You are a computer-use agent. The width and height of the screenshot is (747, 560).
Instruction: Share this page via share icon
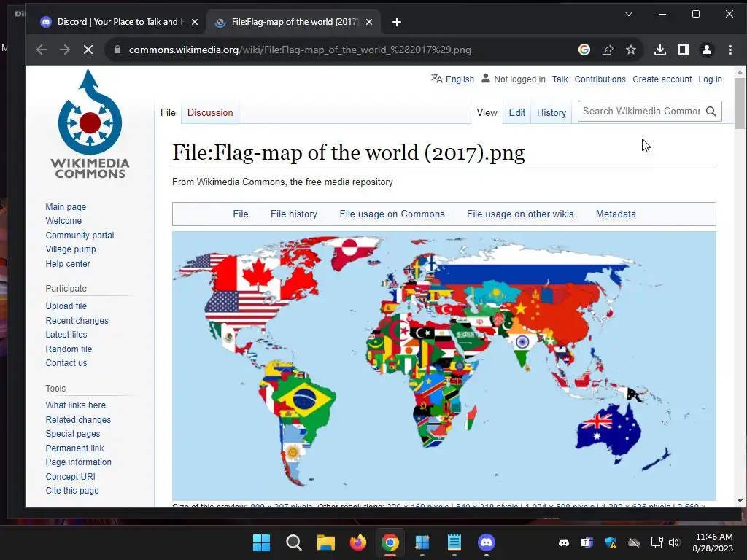click(608, 50)
